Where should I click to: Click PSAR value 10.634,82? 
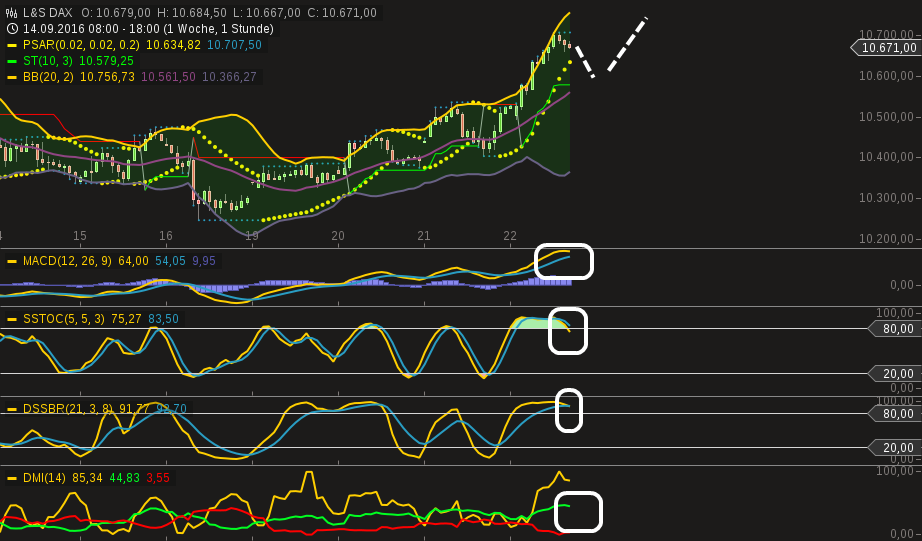tap(173, 45)
